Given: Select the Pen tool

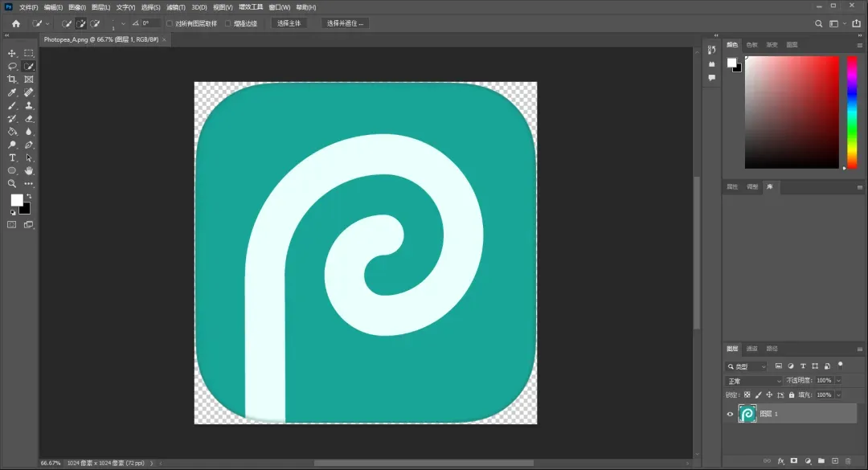Looking at the screenshot, I should click(29, 145).
